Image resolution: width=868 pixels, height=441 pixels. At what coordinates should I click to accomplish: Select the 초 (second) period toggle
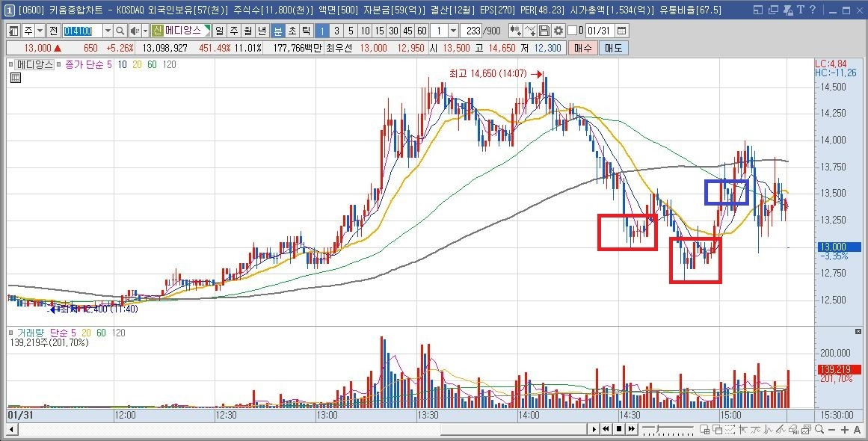point(293,31)
